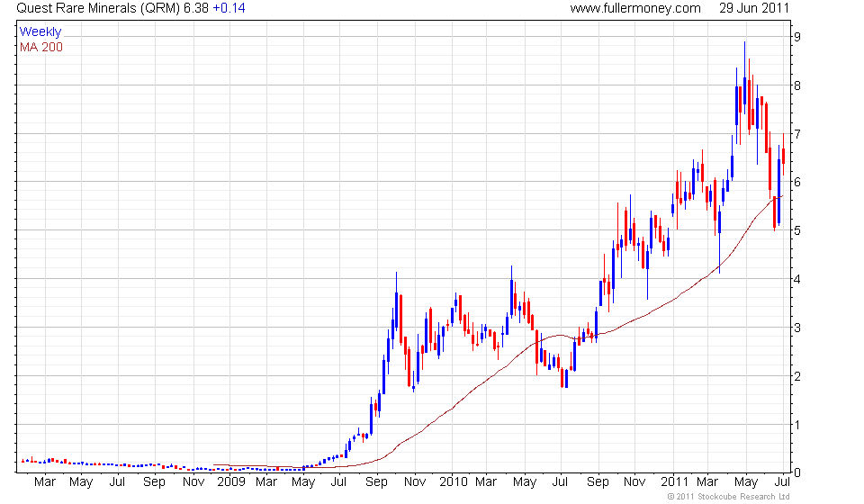
Task: Click the last red candlestick at the chart's right edge
Action: (784, 154)
